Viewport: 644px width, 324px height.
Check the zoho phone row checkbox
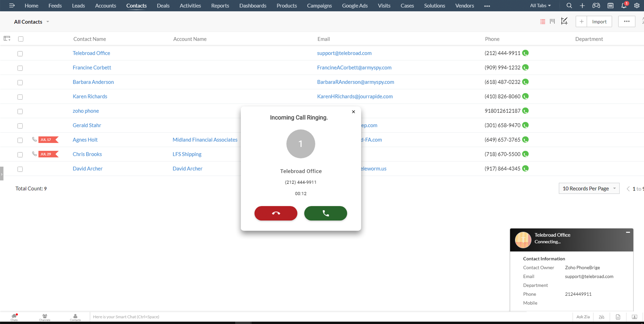coord(20,111)
